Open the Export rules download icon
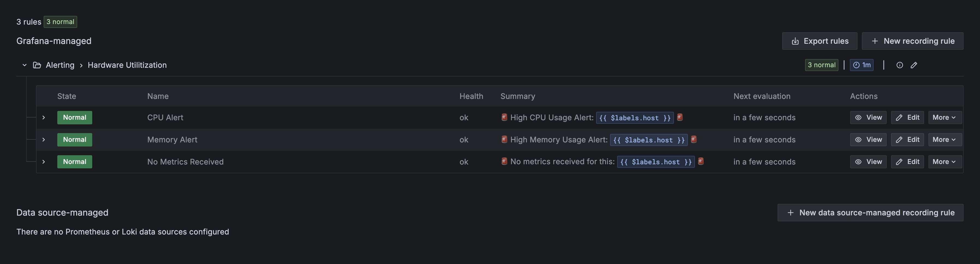 (x=795, y=41)
